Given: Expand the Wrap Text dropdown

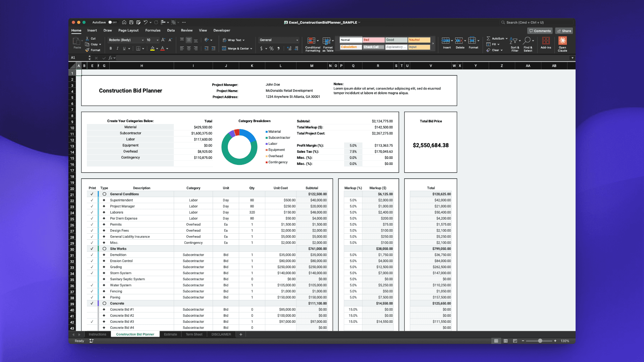Looking at the screenshot, I should [244, 40].
